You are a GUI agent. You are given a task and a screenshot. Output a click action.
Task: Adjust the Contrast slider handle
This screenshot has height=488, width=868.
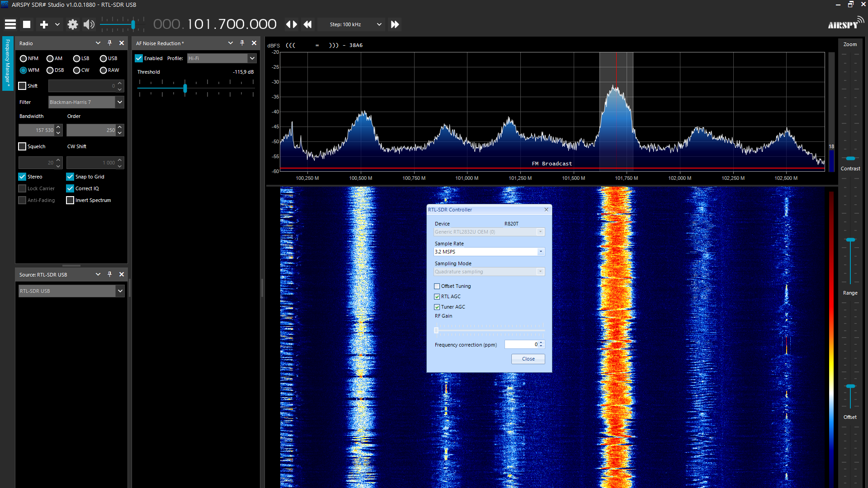point(850,240)
